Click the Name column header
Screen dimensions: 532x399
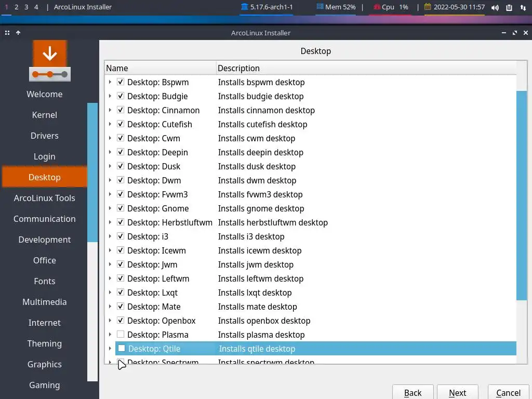[160, 68]
